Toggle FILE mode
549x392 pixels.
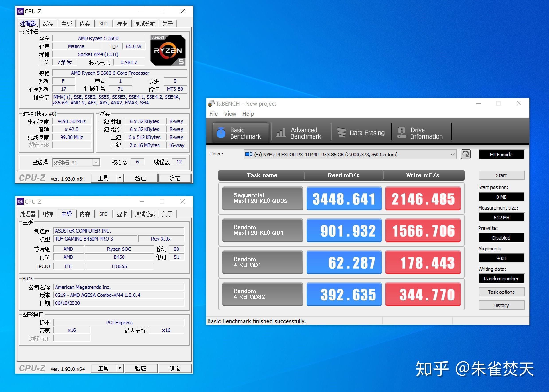501,154
